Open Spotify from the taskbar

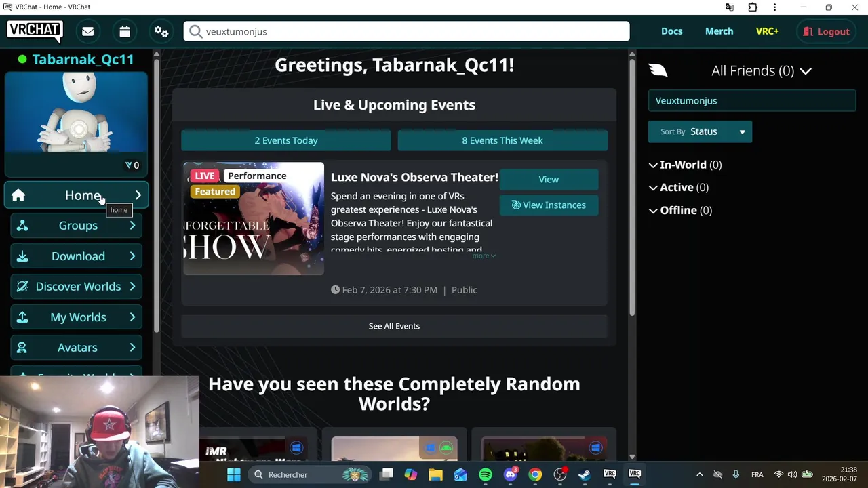pos(486,474)
